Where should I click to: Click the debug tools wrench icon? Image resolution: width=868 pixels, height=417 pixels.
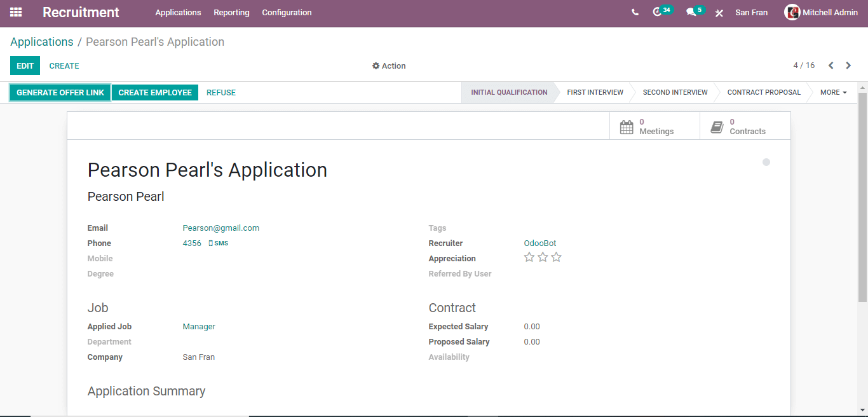[719, 13]
